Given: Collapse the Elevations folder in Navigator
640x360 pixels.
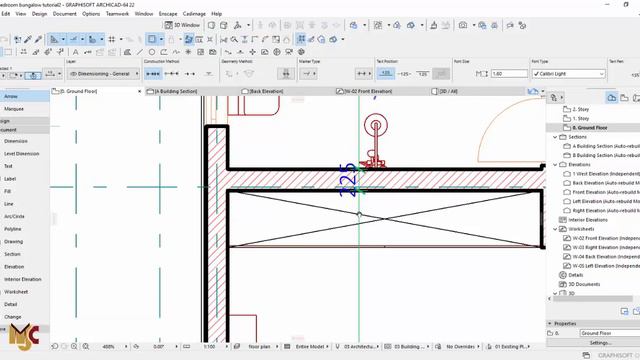Looking at the screenshot, I should pyautogui.click(x=555, y=164).
